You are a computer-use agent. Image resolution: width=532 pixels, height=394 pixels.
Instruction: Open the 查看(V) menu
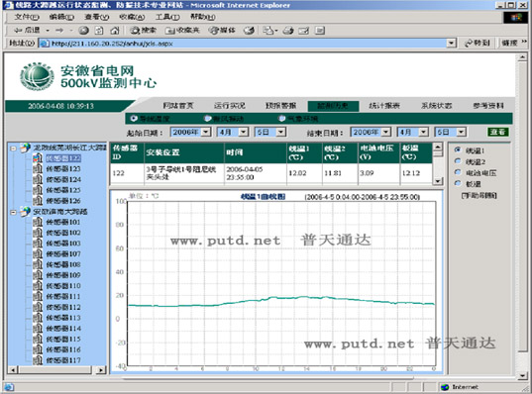pyautogui.click(x=97, y=17)
